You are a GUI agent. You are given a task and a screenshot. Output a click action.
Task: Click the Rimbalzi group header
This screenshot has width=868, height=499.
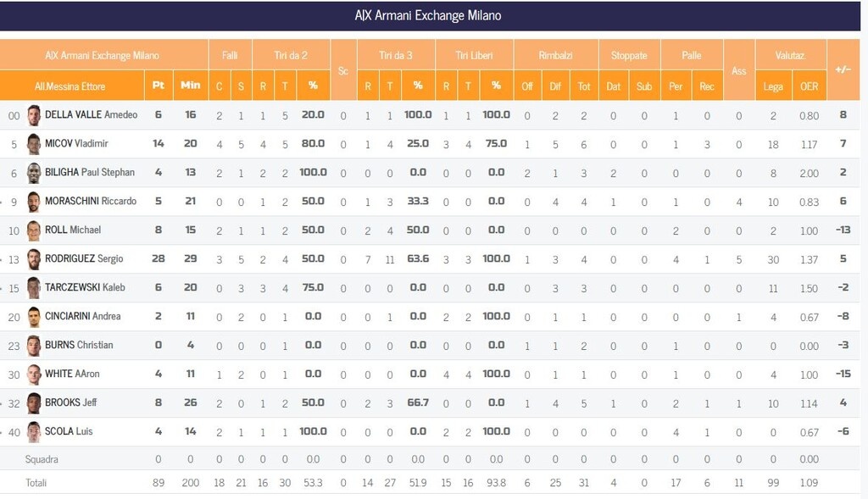[x=555, y=55]
